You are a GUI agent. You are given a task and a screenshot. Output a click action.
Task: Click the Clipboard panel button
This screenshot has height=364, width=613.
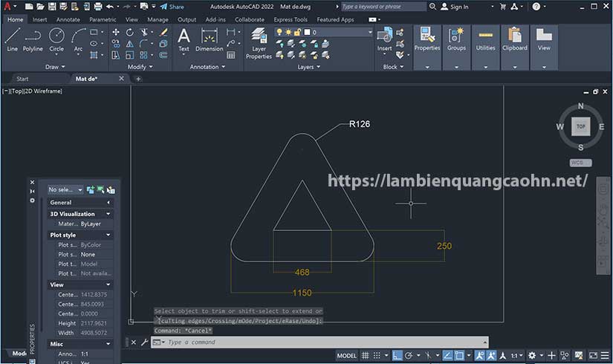click(x=515, y=48)
